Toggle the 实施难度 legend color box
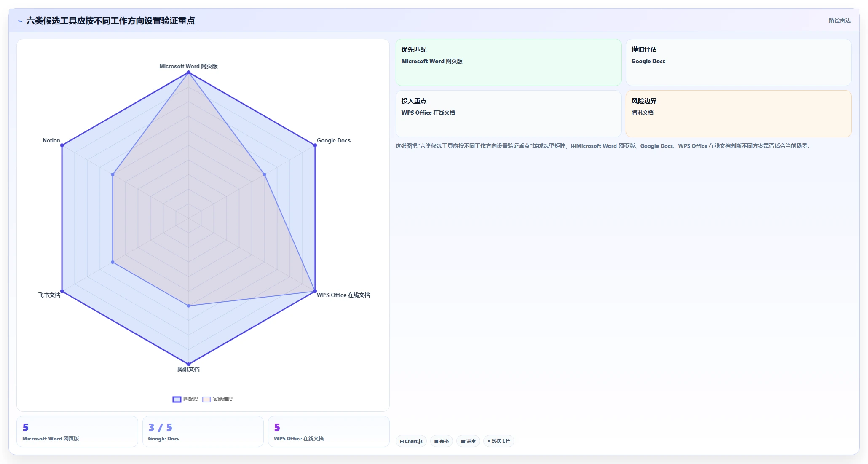The width and height of the screenshot is (868, 464). tap(206, 399)
